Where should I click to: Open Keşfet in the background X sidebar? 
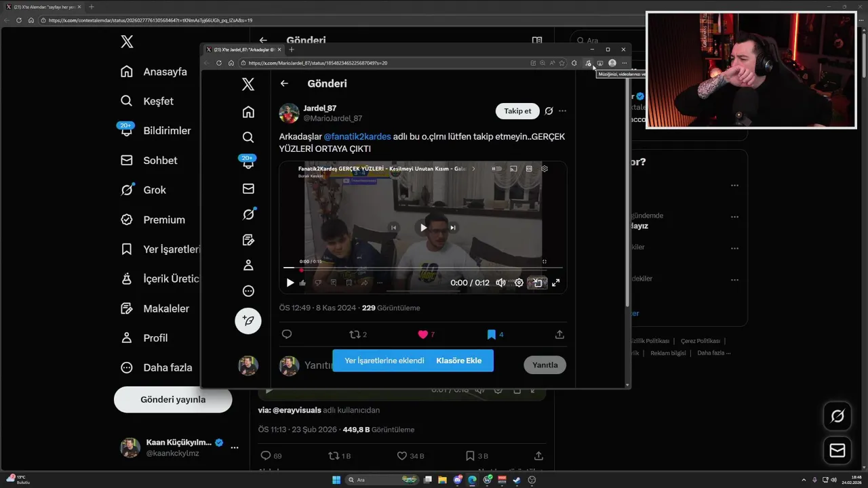tap(146, 101)
